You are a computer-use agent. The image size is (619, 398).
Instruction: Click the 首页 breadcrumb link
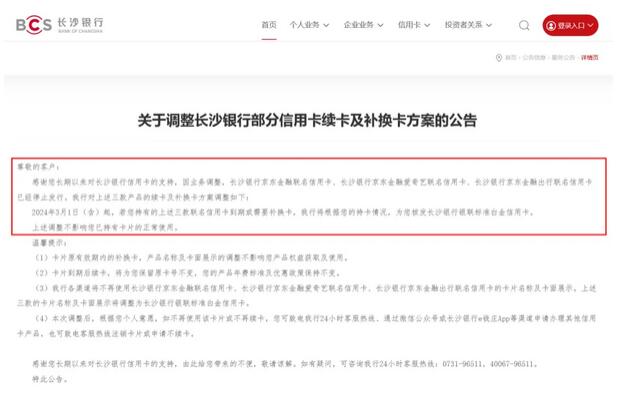coord(510,58)
